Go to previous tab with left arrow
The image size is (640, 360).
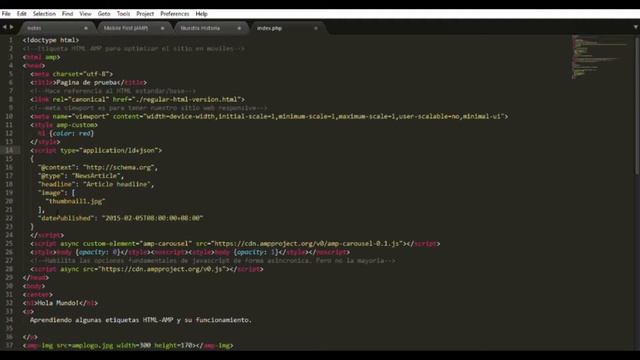click(4, 27)
